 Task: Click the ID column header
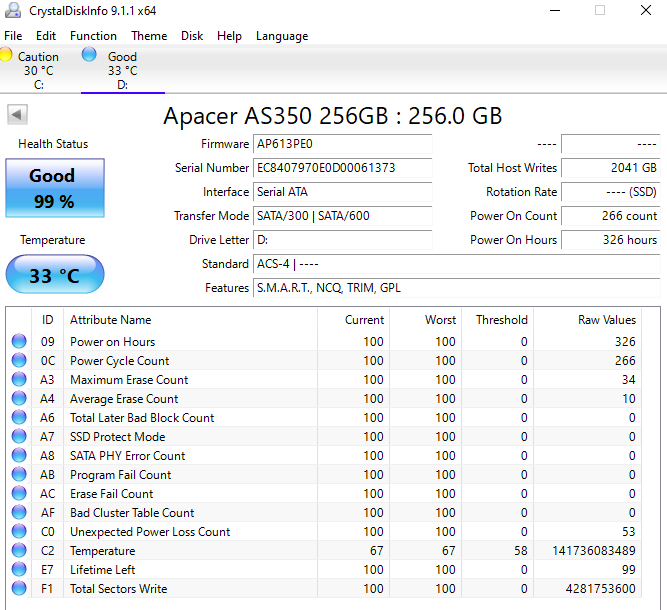pos(48,319)
